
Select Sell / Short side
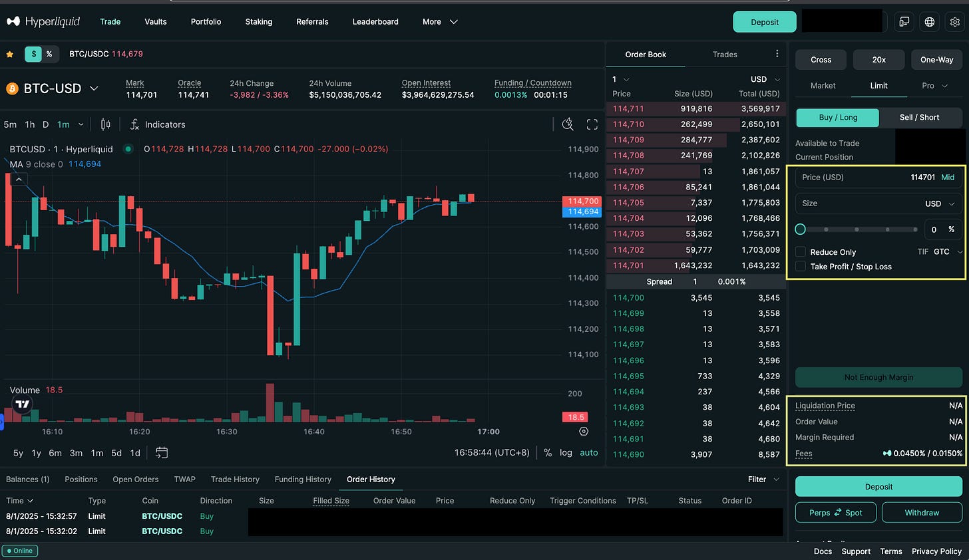(x=920, y=117)
